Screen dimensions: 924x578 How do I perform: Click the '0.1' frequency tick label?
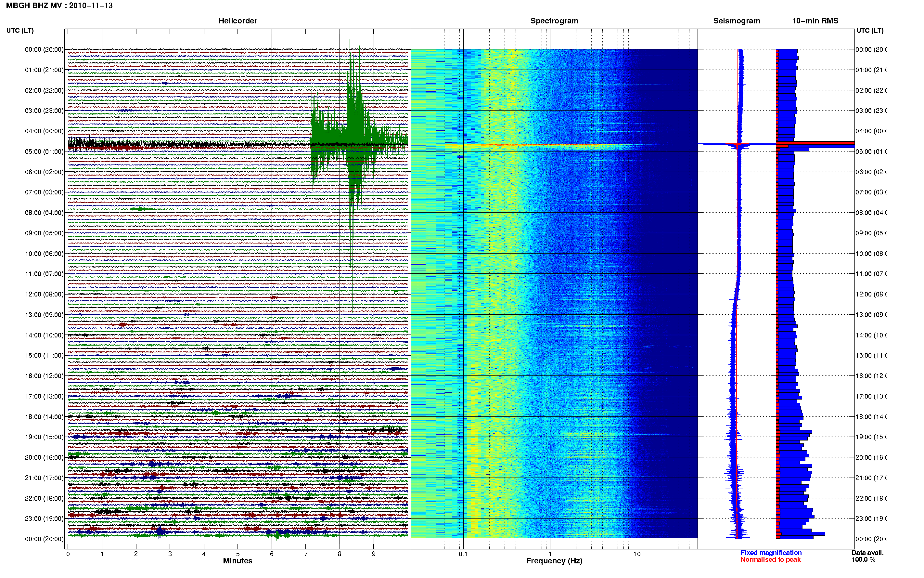click(x=463, y=554)
